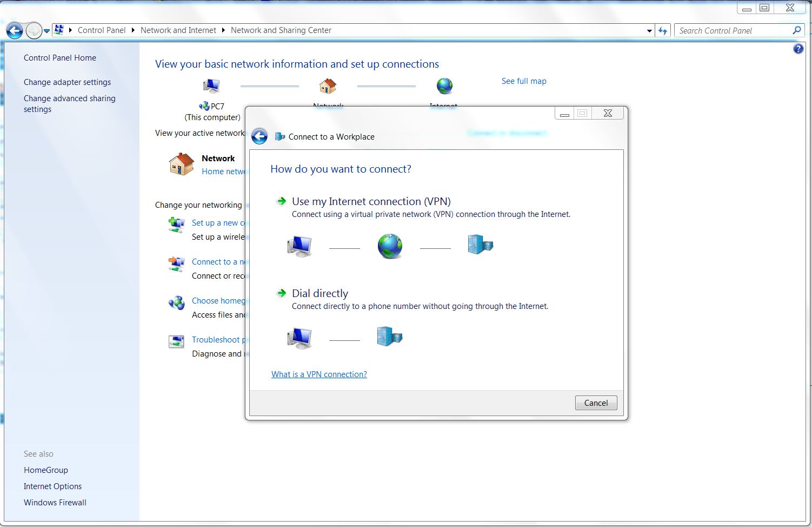Click the Connect to a network icon
The width and height of the screenshot is (812, 527).
[x=176, y=263]
